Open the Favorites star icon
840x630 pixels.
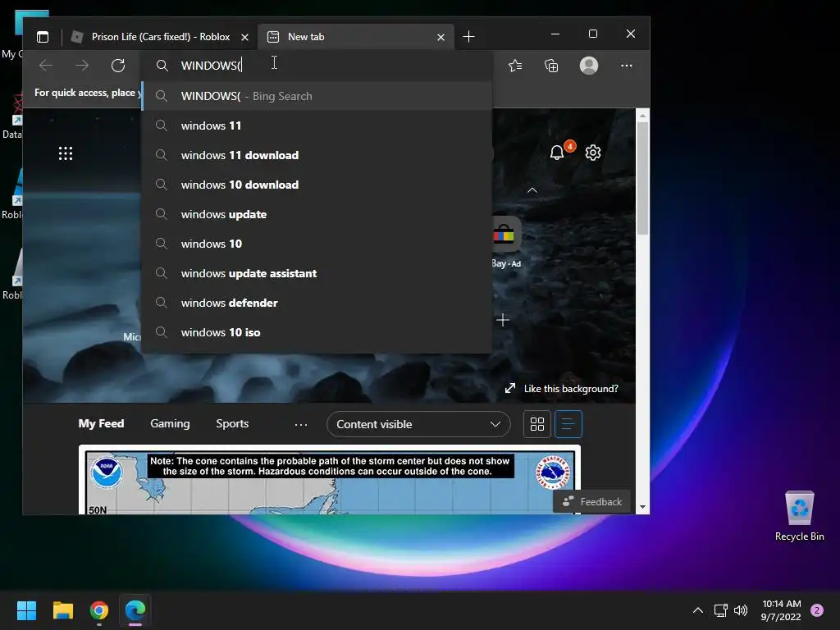click(x=515, y=66)
